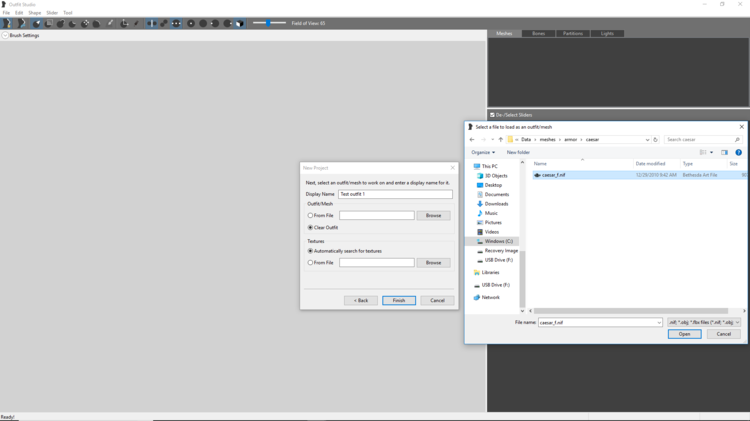Toggle the De-/Select Sliders checkbox
Screen dimensions: 750x421
(492, 115)
